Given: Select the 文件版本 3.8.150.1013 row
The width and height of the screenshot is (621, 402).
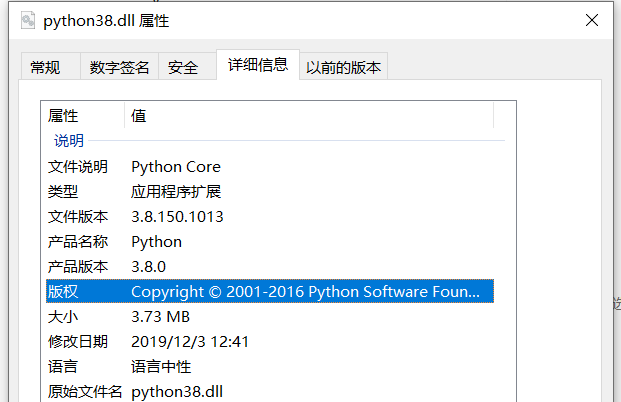Looking at the screenshot, I should (270, 217).
